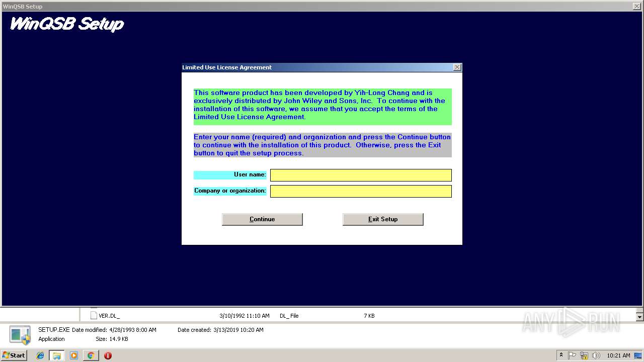Click the red Opera-style taskbar icon

(108, 355)
